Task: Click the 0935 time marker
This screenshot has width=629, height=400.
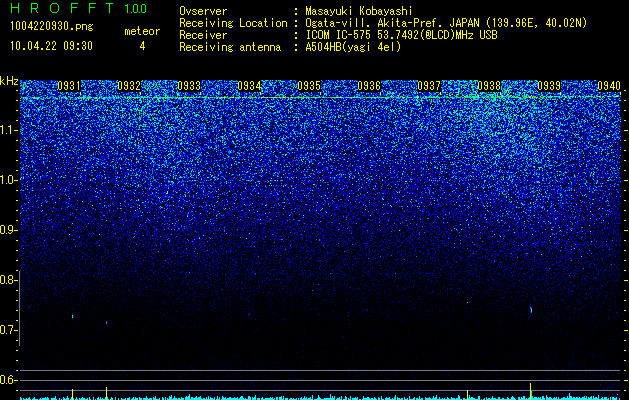Action: (309, 86)
